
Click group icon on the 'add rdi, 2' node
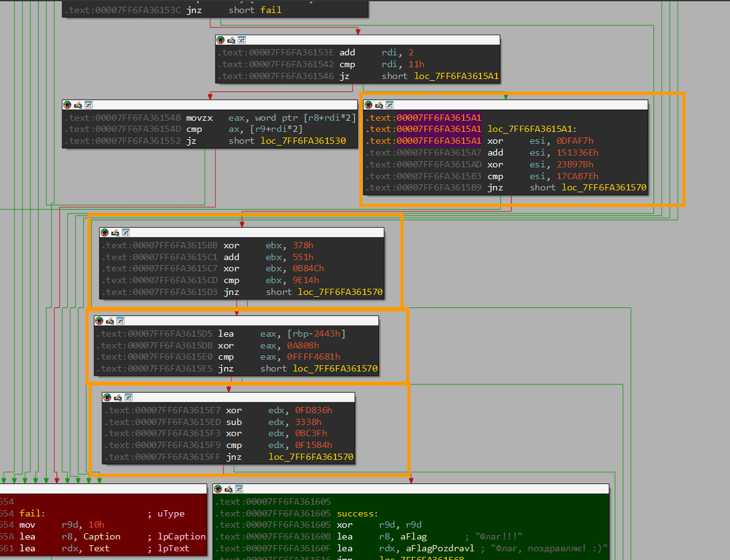242,40
